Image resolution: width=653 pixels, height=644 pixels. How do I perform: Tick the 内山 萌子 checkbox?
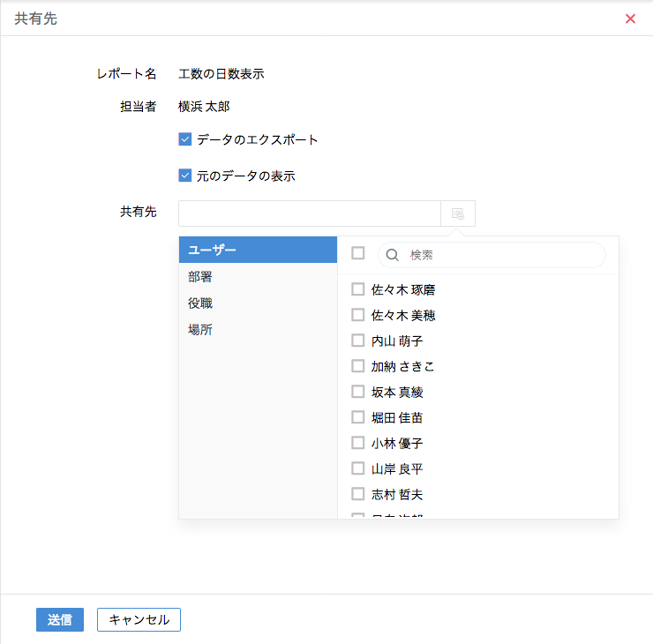(358, 340)
